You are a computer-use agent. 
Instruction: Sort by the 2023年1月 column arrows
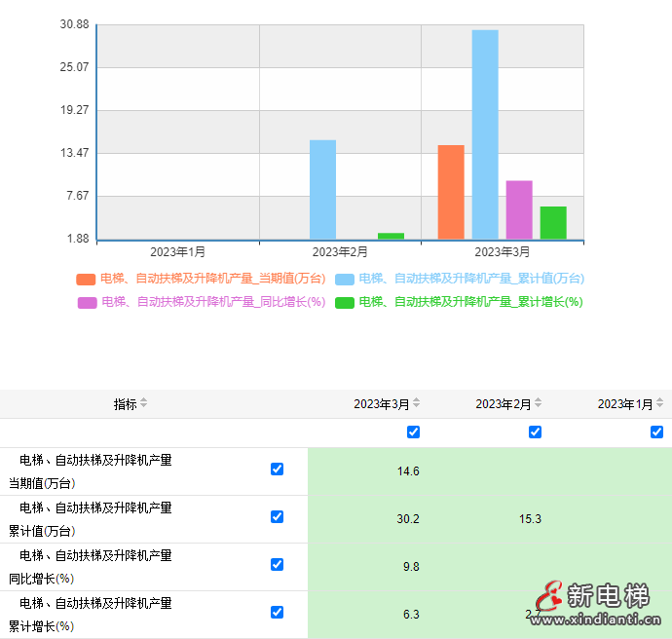pos(660,404)
